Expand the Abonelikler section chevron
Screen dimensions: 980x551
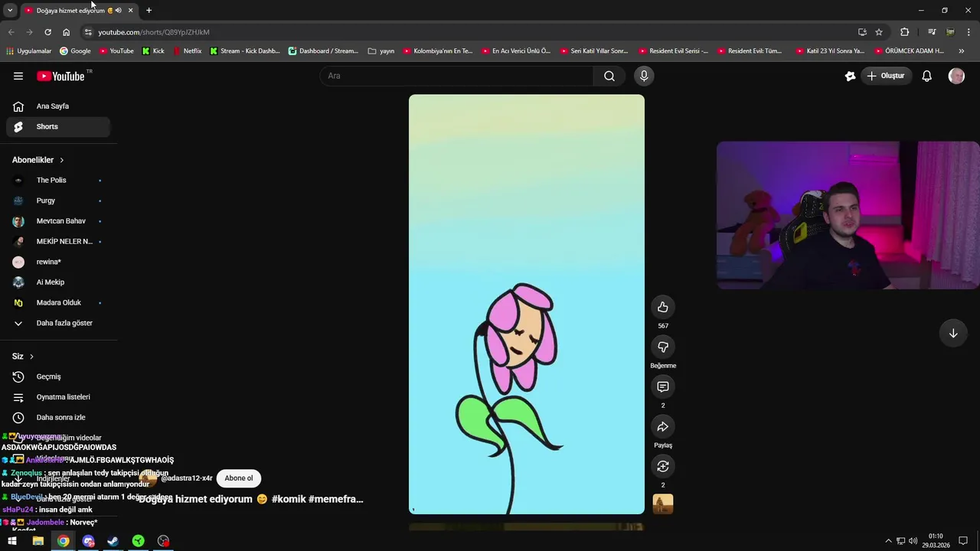coord(61,160)
